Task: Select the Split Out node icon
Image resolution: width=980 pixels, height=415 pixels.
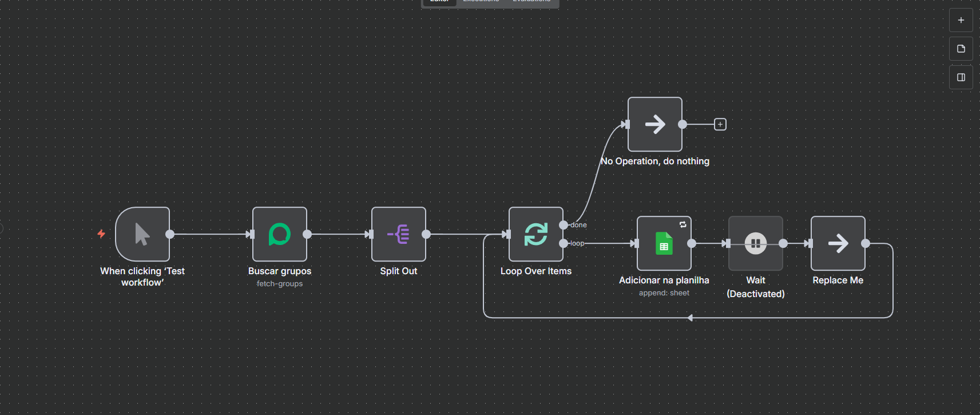Action: 399,234
